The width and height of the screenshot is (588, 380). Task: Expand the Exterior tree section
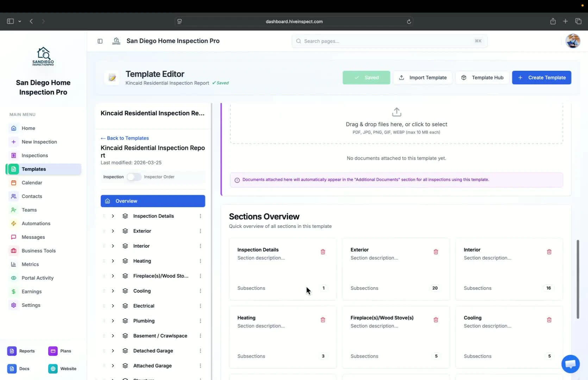[x=113, y=231]
